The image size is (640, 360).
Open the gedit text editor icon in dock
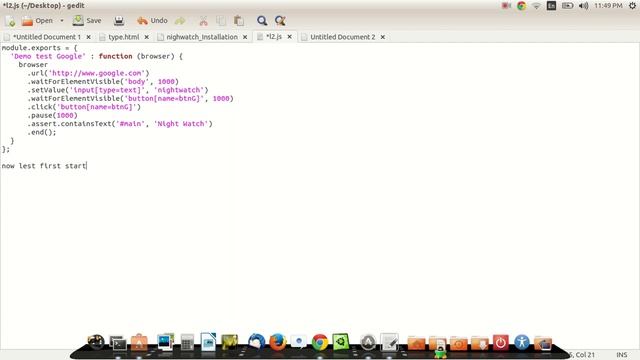[x=389, y=342]
